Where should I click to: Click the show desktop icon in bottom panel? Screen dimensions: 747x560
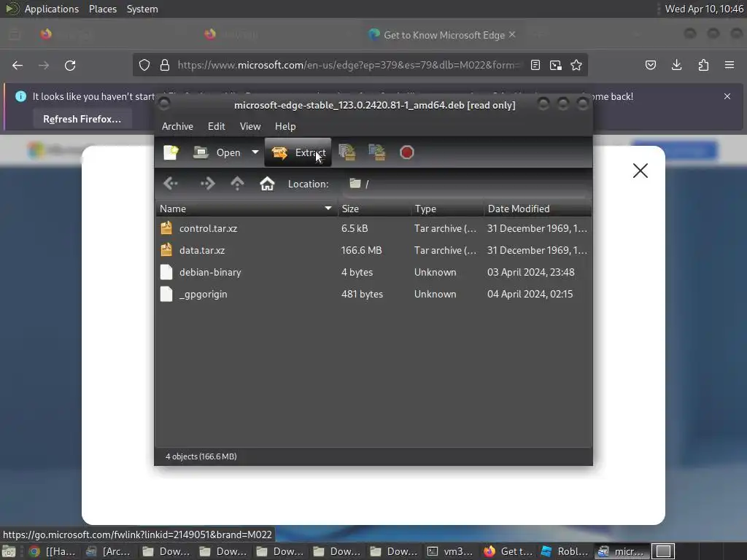pyautogui.click(x=9, y=551)
